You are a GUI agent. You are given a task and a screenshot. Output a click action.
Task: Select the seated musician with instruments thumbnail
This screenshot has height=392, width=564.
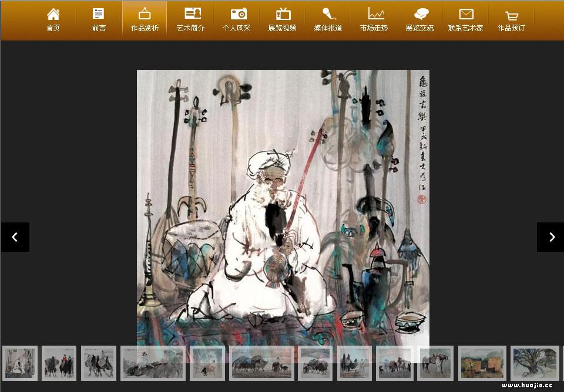20,363
